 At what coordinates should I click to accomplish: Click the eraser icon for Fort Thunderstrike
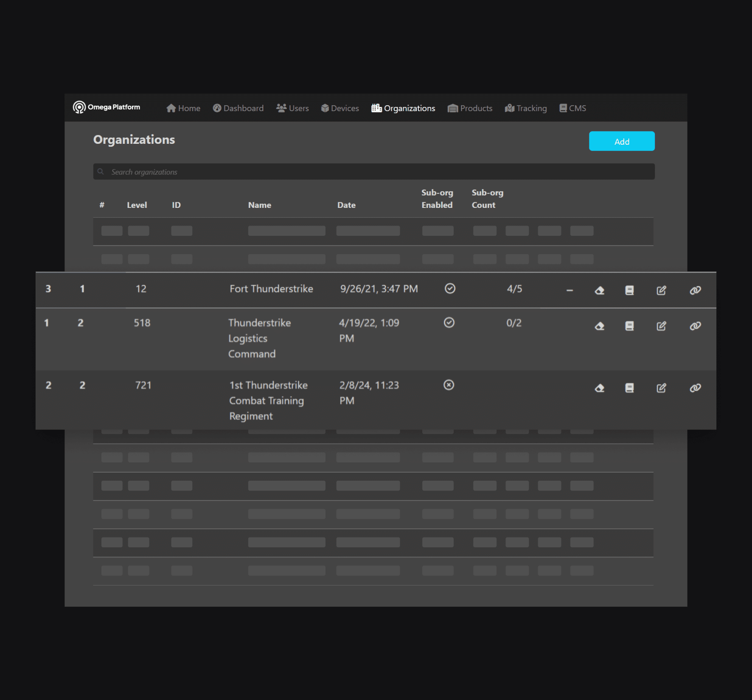pyautogui.click(x=599, y=290)
